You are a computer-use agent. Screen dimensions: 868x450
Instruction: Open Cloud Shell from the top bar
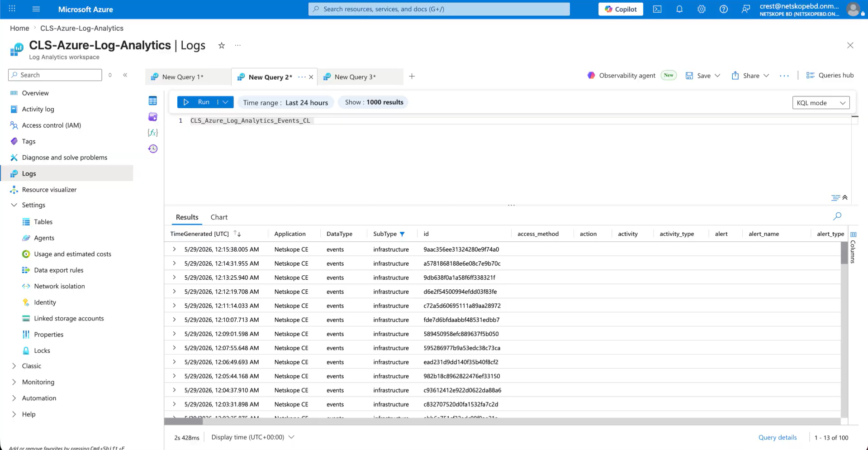tap(657, 9)
